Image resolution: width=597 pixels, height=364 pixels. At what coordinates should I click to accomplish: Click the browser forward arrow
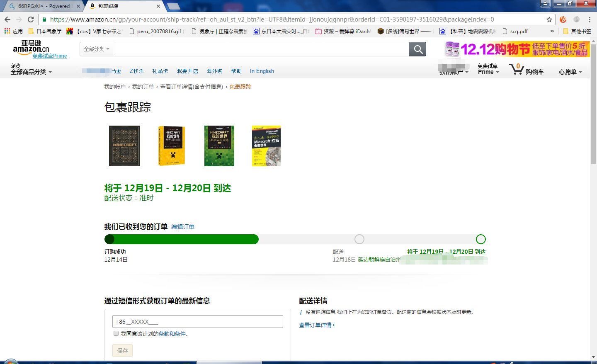coord(19,19)
